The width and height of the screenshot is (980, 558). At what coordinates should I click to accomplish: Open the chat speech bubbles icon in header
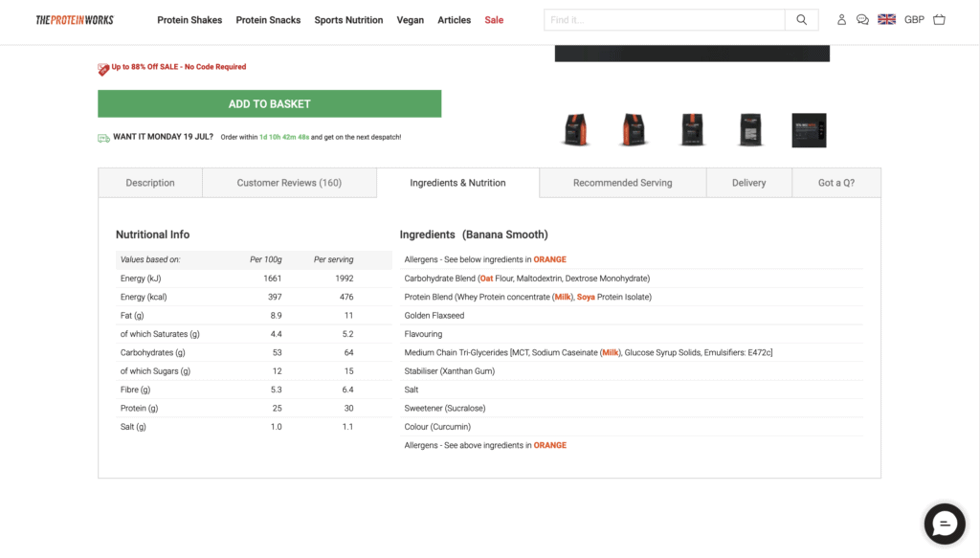click(x=862, y=20)
